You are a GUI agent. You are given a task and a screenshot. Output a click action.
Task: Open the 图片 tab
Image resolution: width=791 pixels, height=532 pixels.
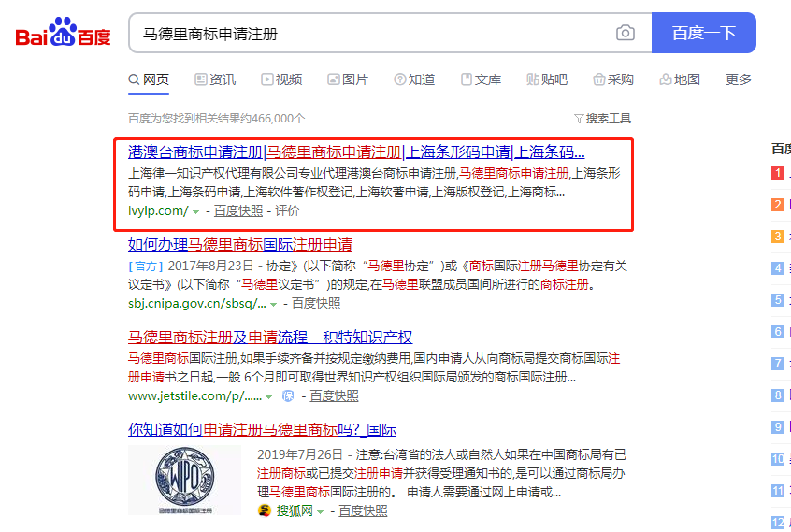click(x=347, y=80)
